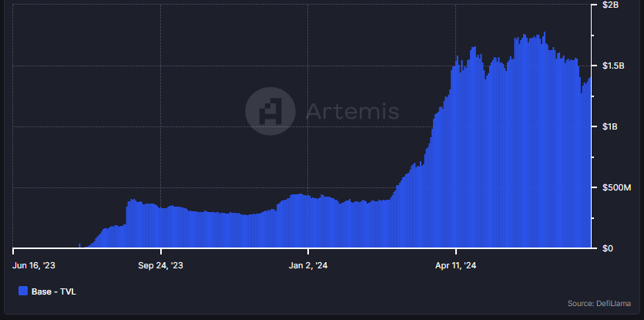This screenshot has height=320, width=644.
Task: Click the bar above the Apr 11, '24 tick
Action: [x=456, y=154]
